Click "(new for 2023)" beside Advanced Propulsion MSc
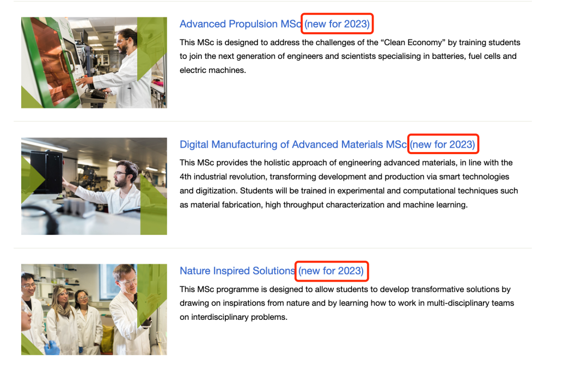 point(337,24)
